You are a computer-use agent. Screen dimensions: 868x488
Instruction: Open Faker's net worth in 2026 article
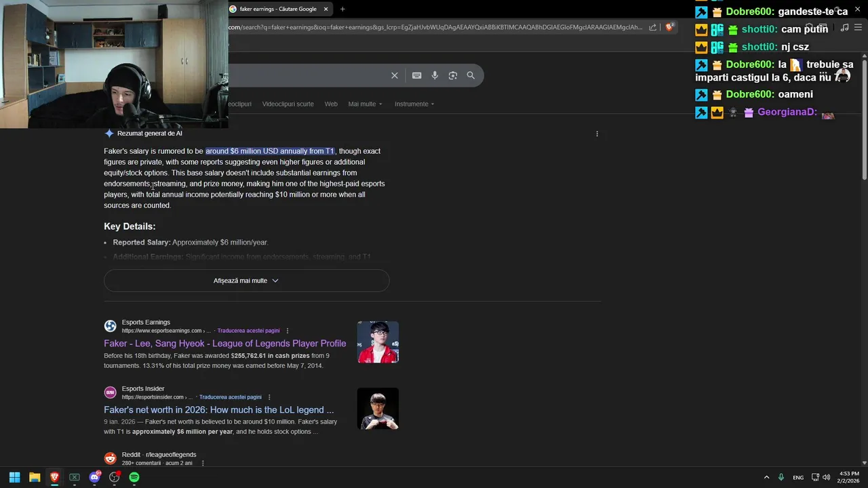(218, 410)
